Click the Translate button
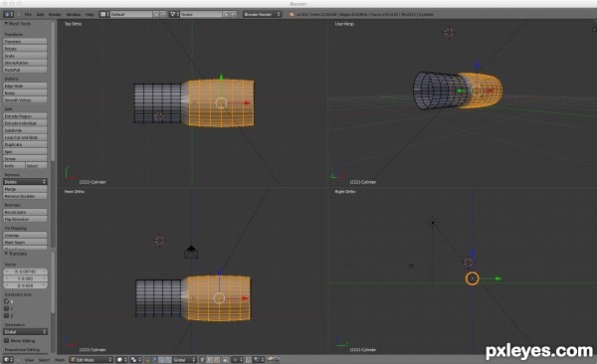597x364 pixels. pos(25,41)
